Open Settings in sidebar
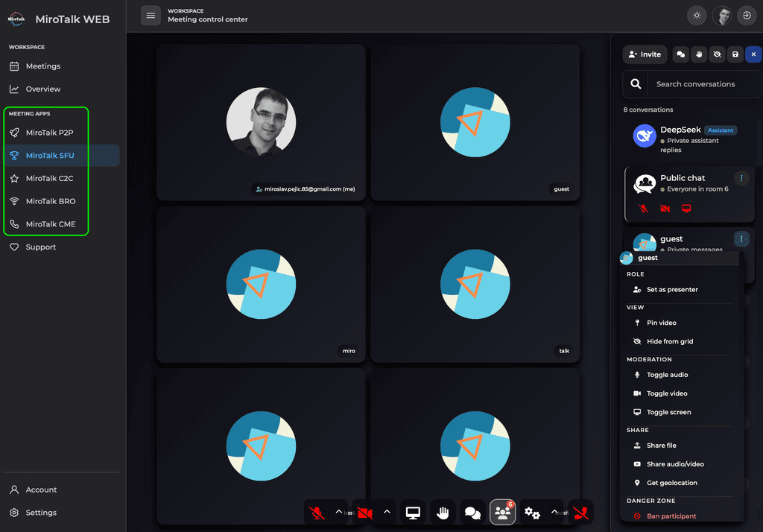Image resolution: width=763 pixels, height=532 pixels. click(61, 513)
